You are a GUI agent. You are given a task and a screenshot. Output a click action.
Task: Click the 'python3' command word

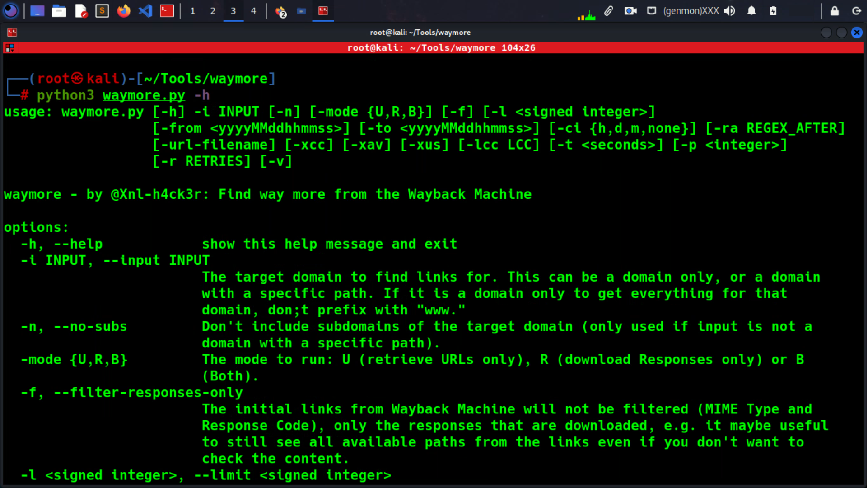(65, 95)
